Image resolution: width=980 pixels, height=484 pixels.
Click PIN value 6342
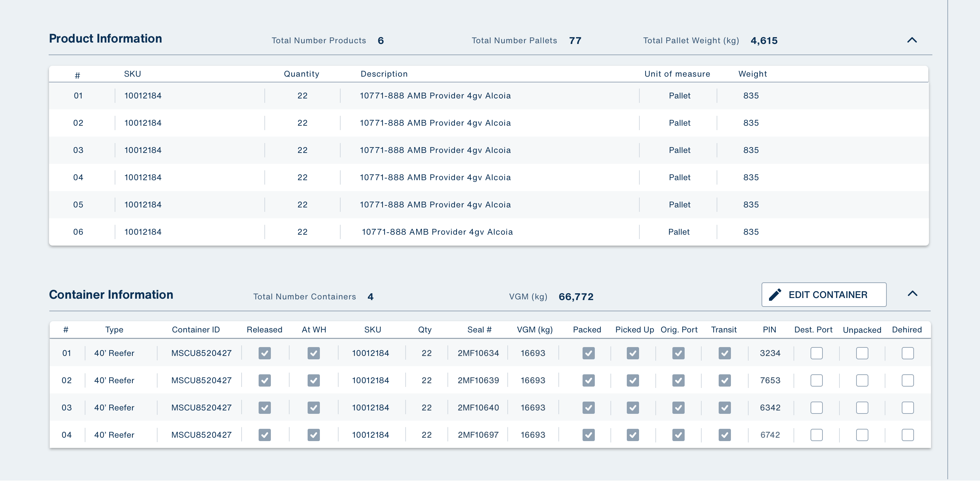pos(770,407)
